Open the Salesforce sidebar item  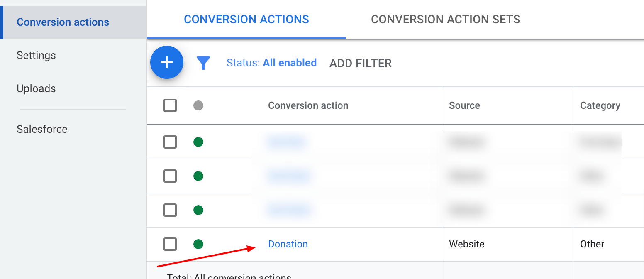(42, 129)
